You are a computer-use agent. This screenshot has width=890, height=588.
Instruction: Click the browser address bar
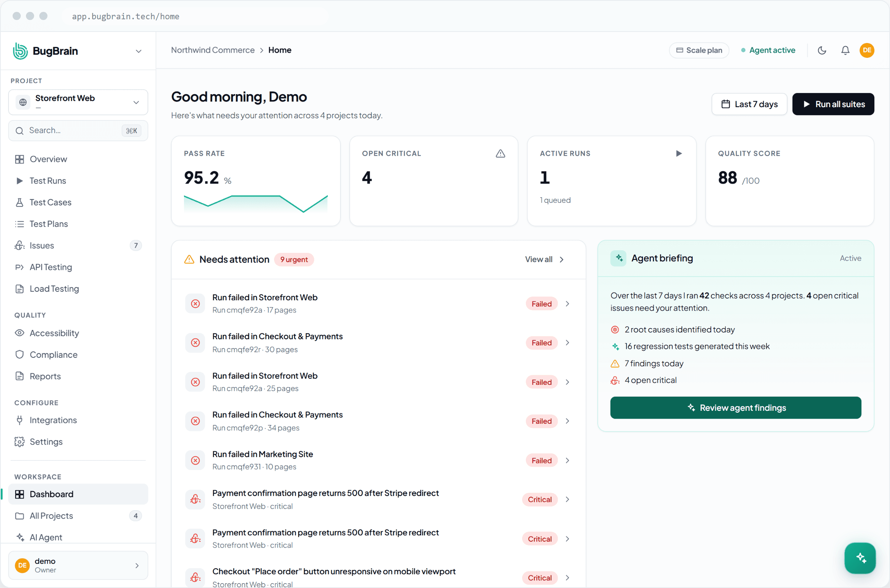point(195,16)
